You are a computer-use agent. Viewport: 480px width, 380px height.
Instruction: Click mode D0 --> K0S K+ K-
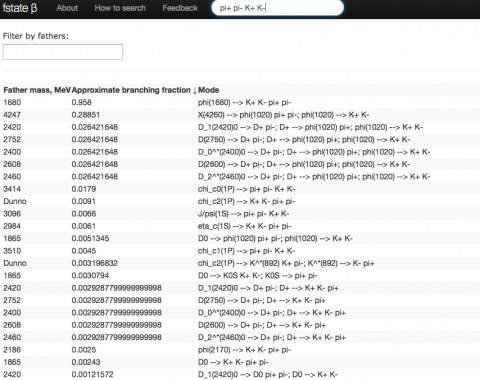coord(258,275)
